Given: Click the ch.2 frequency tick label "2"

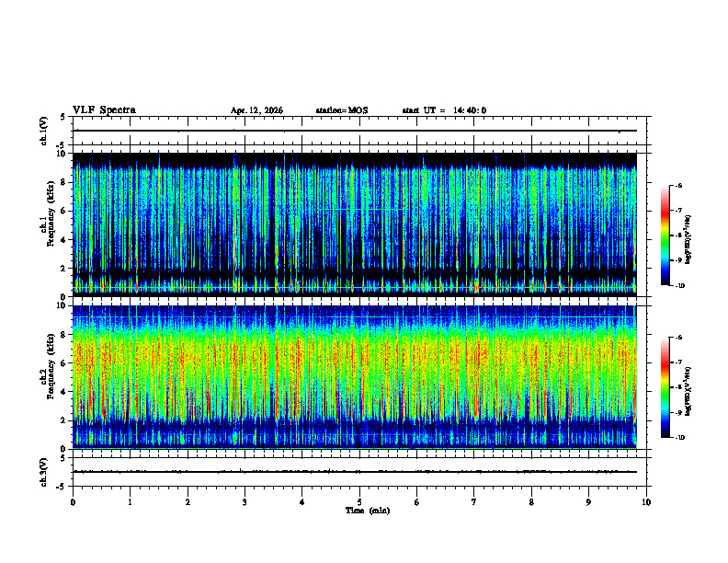Looking at the screenshot, I should [64, 420].
